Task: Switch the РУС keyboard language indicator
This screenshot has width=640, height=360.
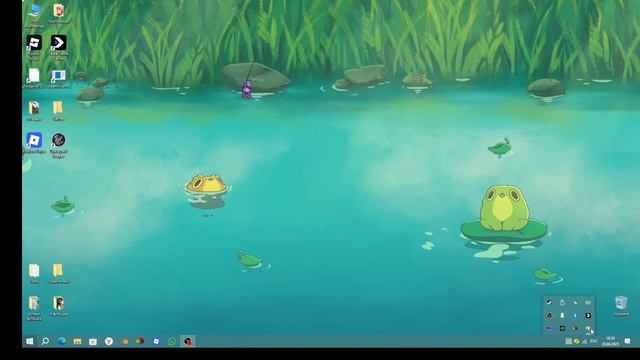Action: tap(594, 341)
